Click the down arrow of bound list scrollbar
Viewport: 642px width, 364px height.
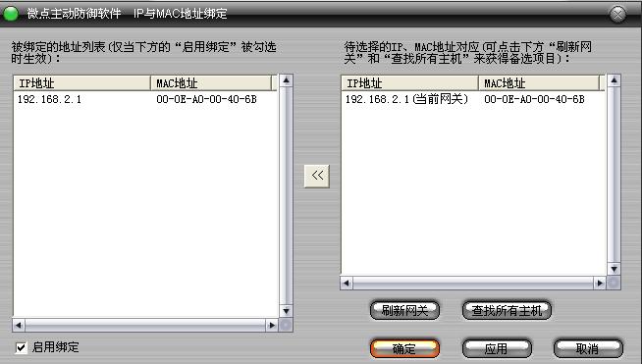[287, 311]
